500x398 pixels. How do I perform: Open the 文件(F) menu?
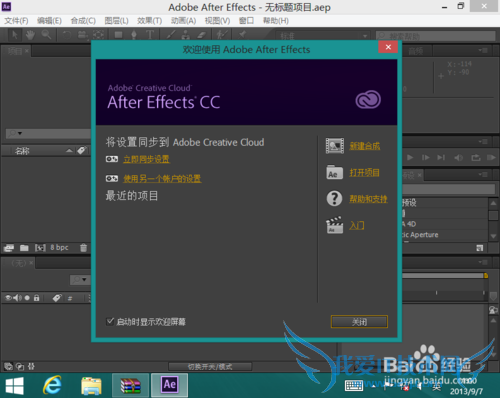[16, 21]
